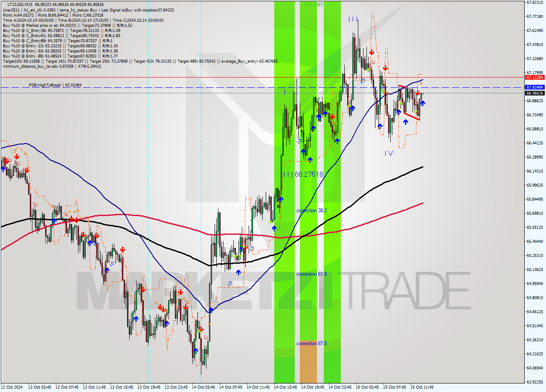
Task: Click '13 Oct 11:45' on the time axis
Action: (94, 387)
